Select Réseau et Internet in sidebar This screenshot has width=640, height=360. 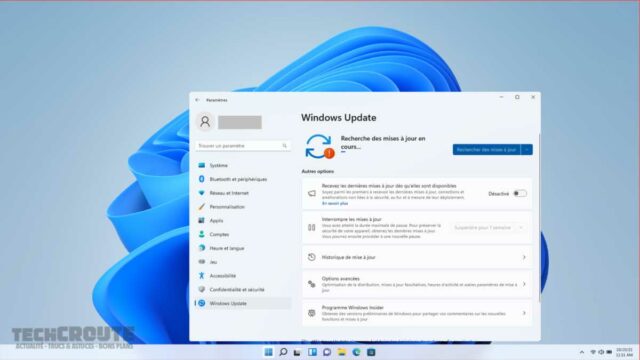point(243,193)
